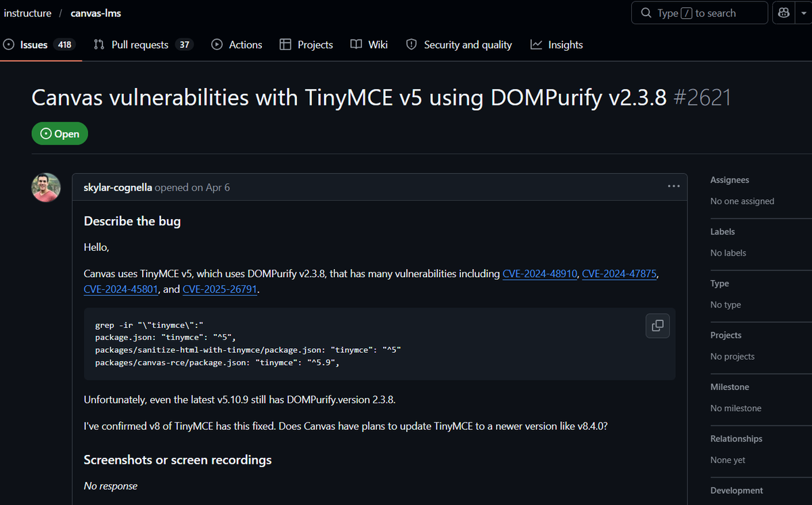Click the packages/canvas-rce/package.json code line
This screenshot has height=505, width=812.
click(x=217, y=362)
